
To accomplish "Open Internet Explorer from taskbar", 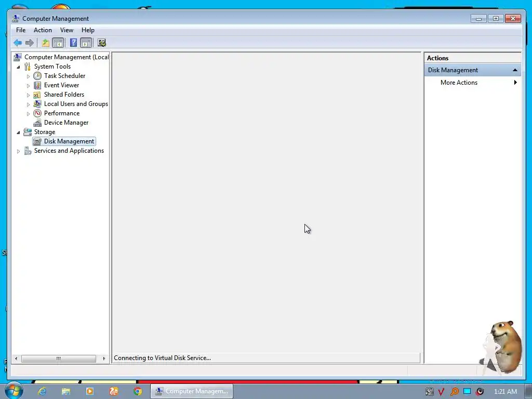I will [42, 391].
